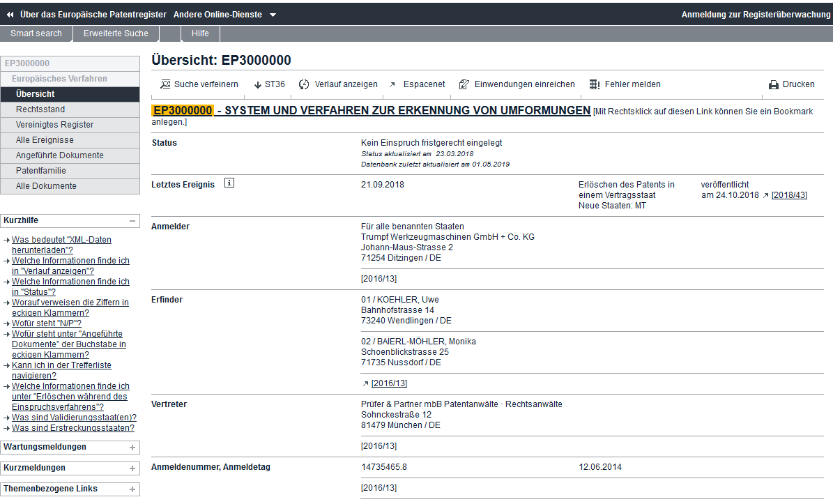This screenshot has width=833, height=504.
Task: Click the Verlauf anzeigen clock icon
Action: tap(304, 84)
